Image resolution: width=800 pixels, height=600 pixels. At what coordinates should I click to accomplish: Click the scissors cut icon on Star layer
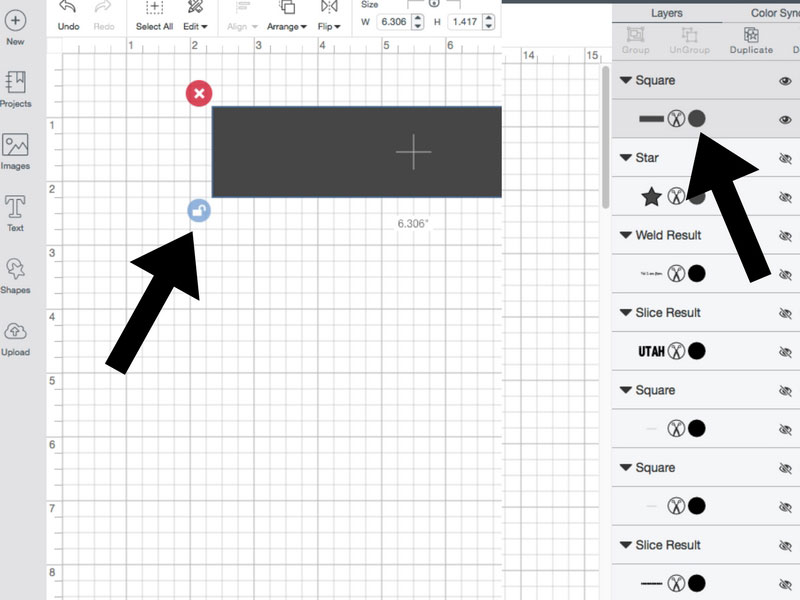point(676,196)
